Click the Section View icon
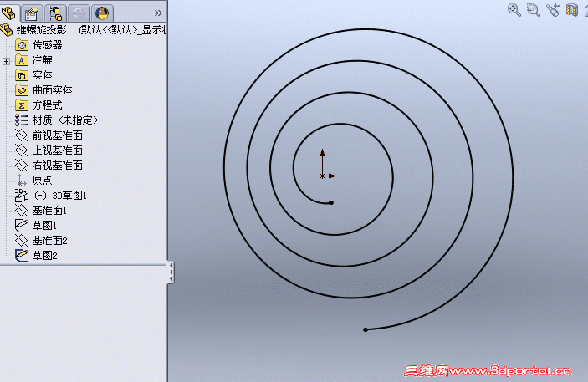 pyautogui.click(x=571, y=10)
